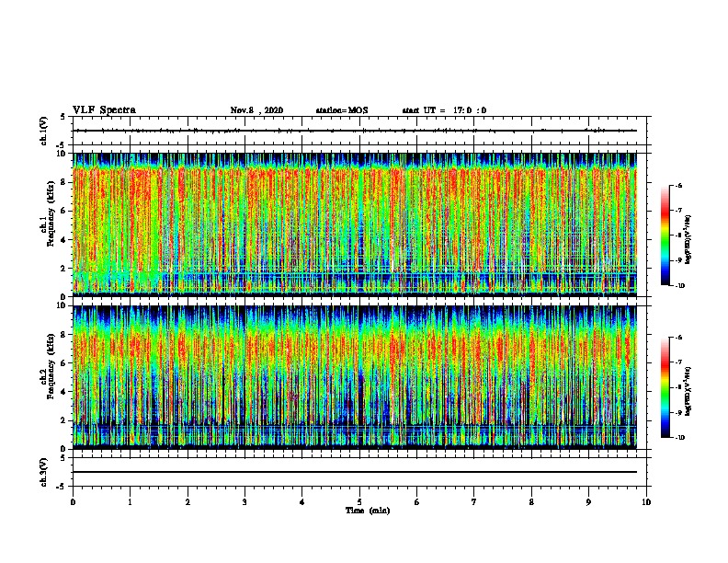Click the "Time (min)" x-axis label
The image size is (728, 563).
tap(368, 511)
